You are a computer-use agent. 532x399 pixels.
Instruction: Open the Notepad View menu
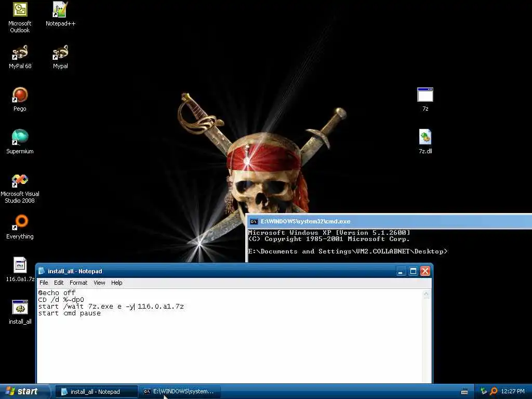(x=99, y=283)
